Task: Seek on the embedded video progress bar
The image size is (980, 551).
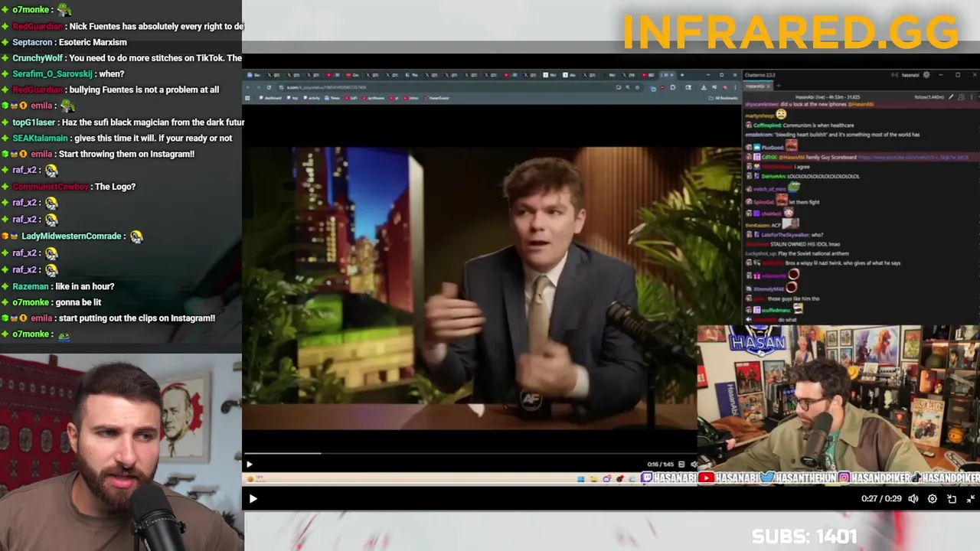Action: 470,453
